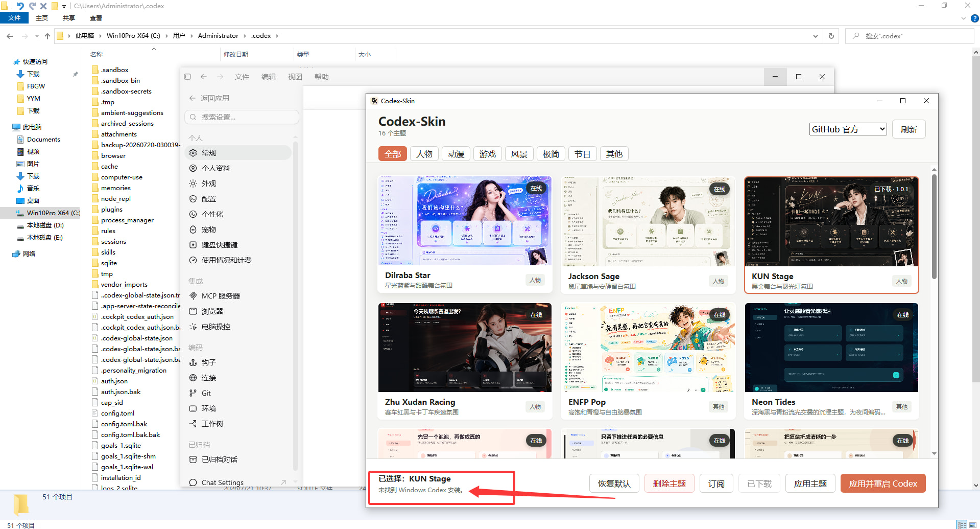Select the 极简 category tab
This screenshot has height=529, width=980.
[551, 154]
